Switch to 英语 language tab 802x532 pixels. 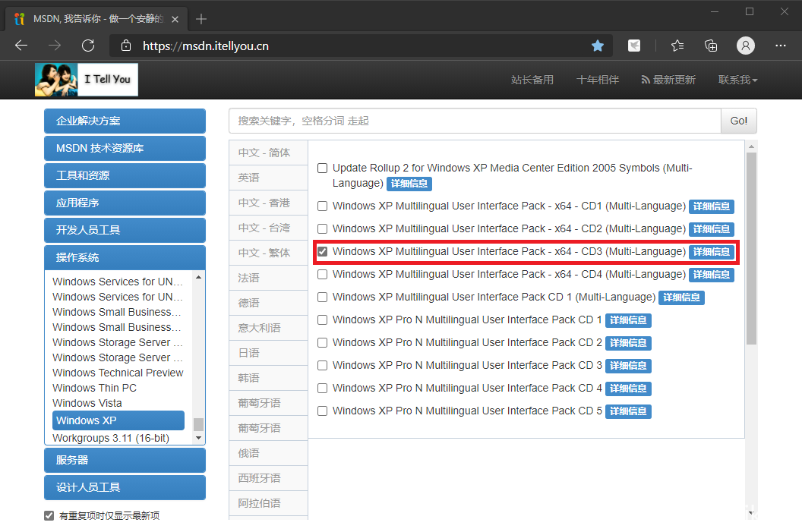(x=268, y=178)
